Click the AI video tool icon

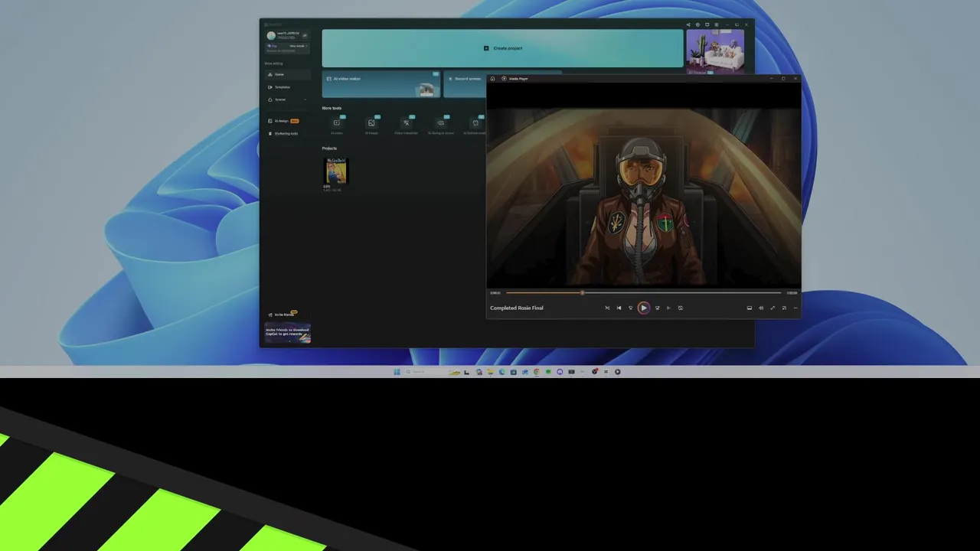[336, 123]
